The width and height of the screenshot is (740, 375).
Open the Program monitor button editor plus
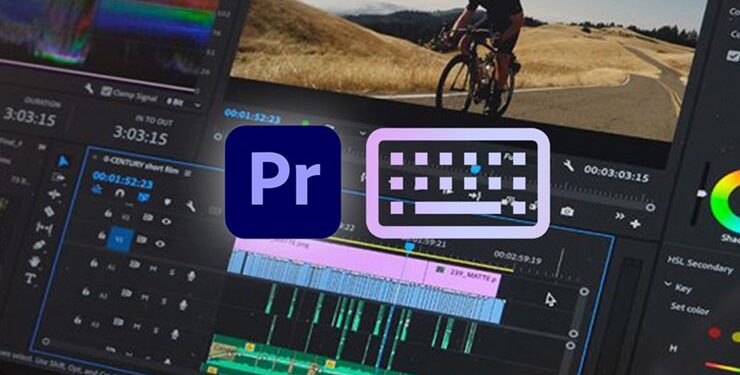click(x=636, y=223)
